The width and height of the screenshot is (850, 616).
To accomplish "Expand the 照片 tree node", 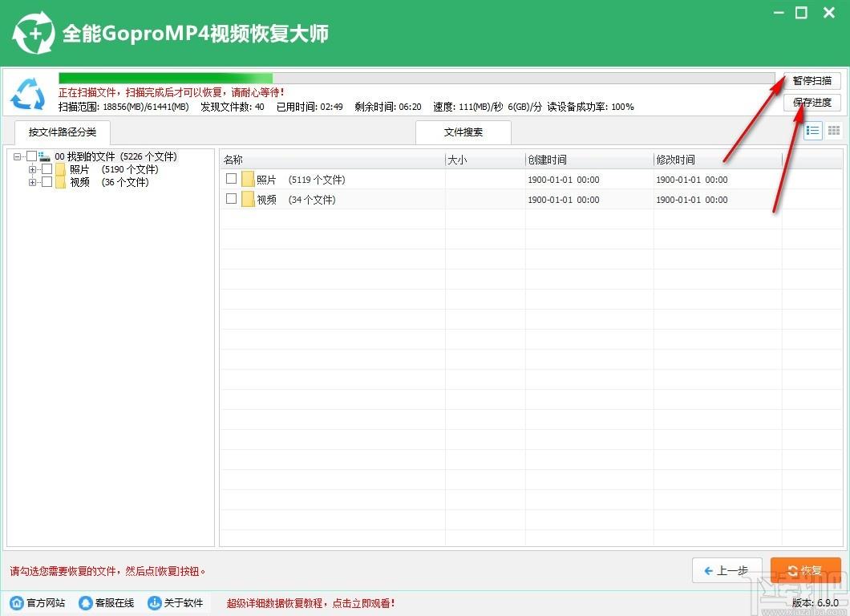I will (33, 169).
